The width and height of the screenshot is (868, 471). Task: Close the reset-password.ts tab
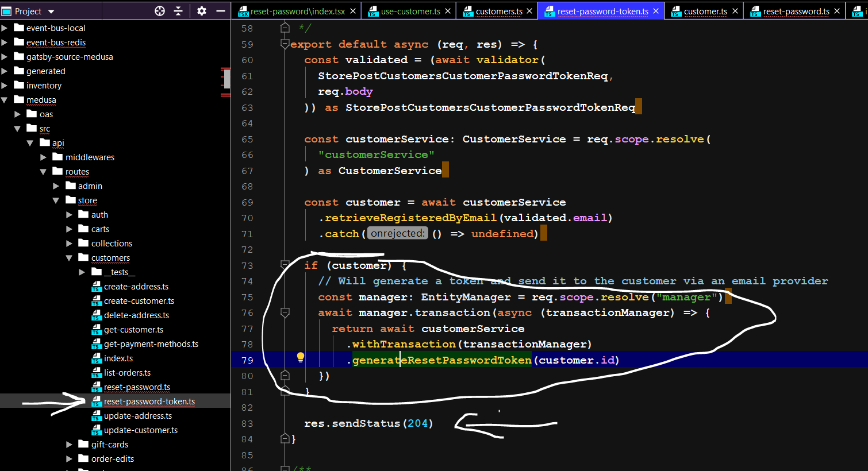(836, 10)
